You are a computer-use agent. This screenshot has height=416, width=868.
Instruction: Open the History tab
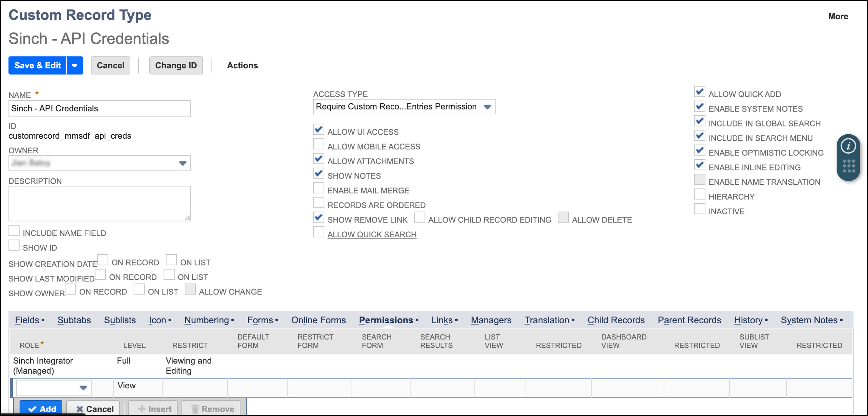click(x=748, y=320)
